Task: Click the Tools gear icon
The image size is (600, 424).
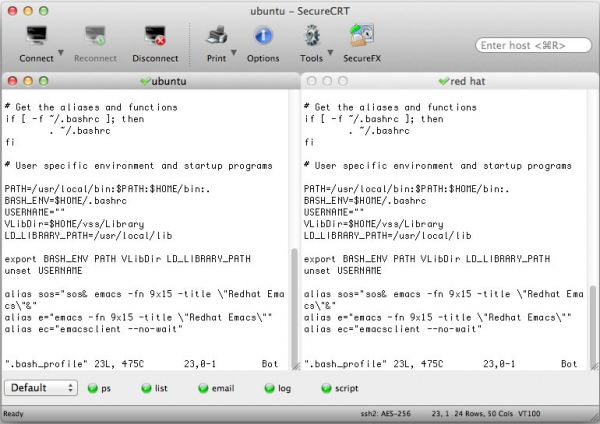Action: point(312,36)
